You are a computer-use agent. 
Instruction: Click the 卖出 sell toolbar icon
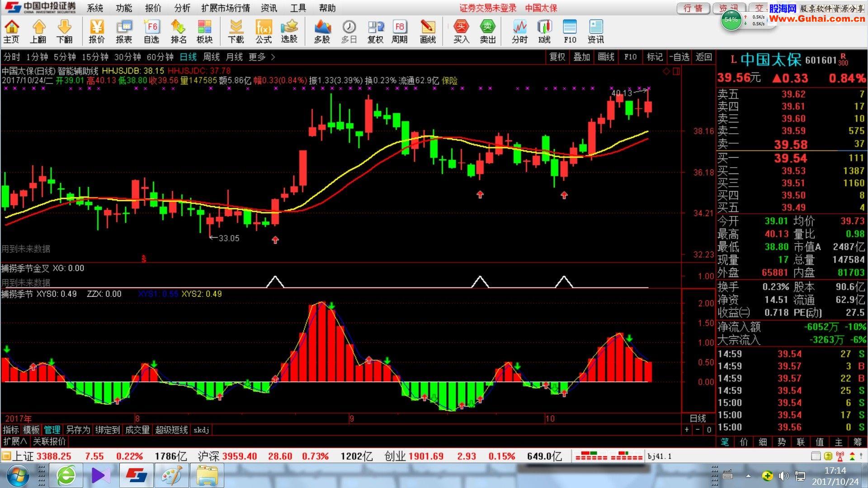coord(488,32)
